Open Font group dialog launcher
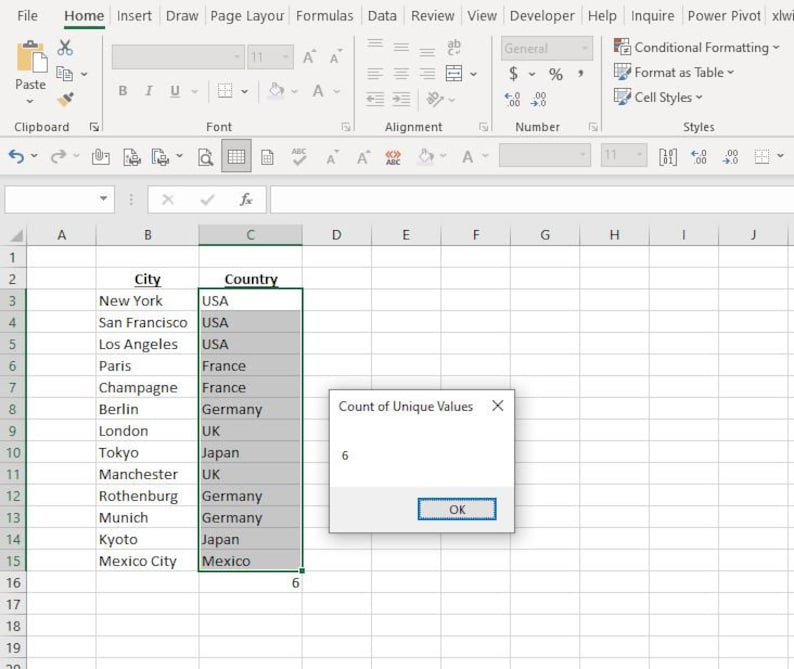794x669 pixels. click(x=346, y=127)
